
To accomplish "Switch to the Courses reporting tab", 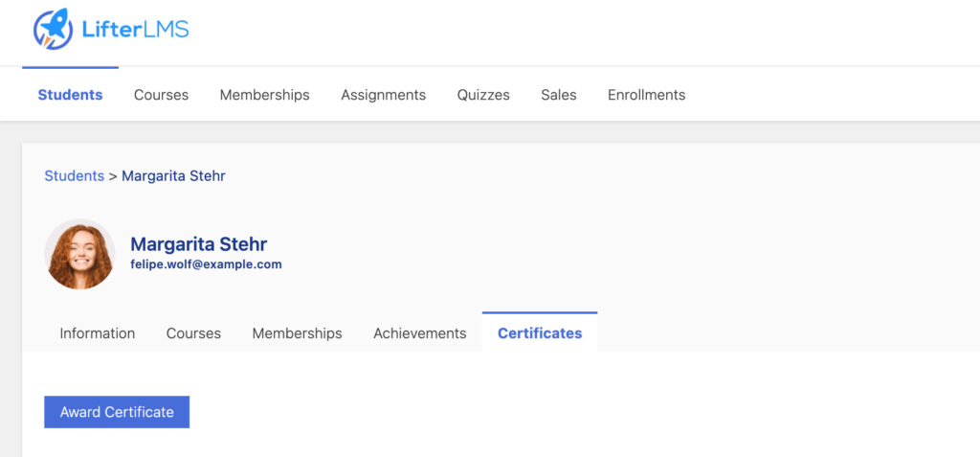I will (161, 95).
